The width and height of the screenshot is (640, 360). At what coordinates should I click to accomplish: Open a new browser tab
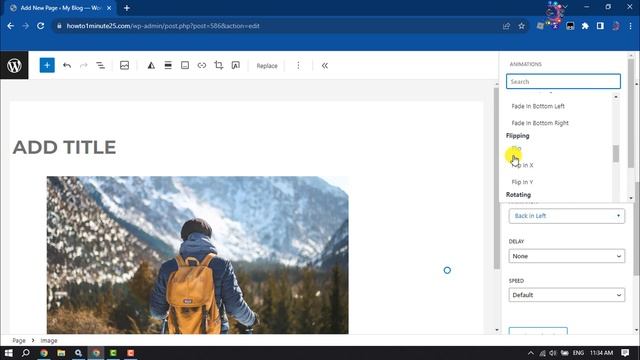(x=127, y=8)
